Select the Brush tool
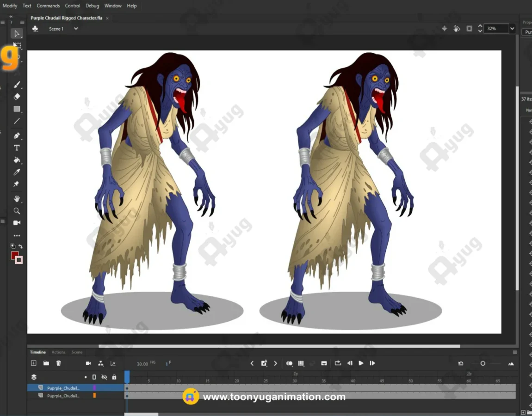This screenshot has height=416, width=532. click(17, 85)
